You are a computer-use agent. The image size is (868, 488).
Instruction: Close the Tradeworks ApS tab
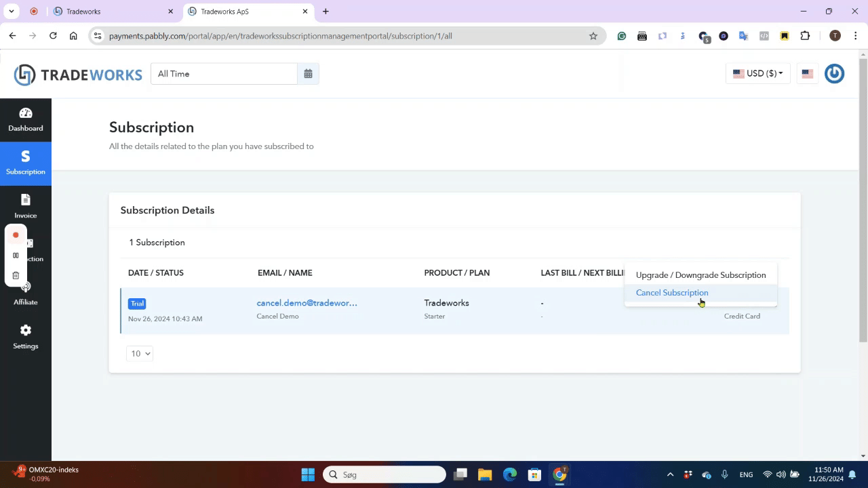tap(305, 12)
